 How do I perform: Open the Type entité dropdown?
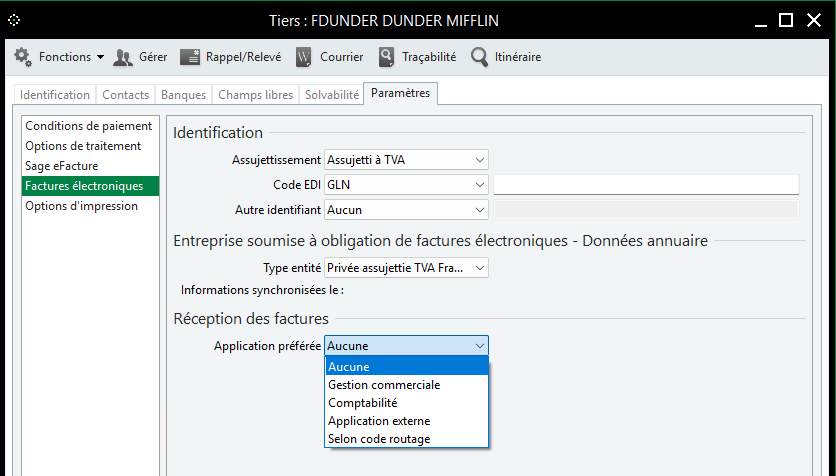406,268
